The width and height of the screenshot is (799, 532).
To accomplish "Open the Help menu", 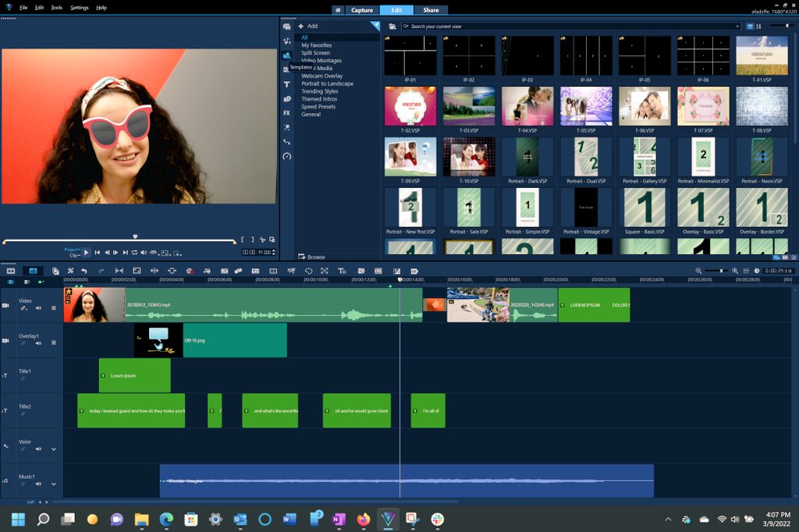I will 101,8.
